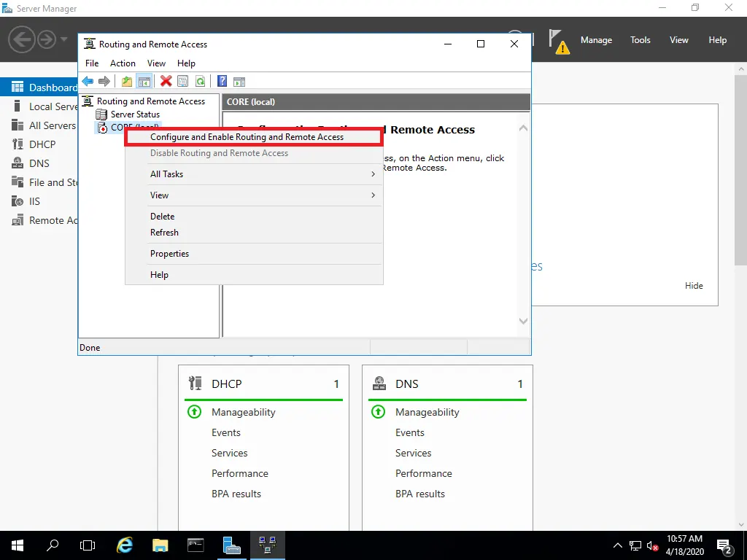Click the Dashboard icon in sidebar
Viewport: 747px width, 560px height.
click(x=18, y=87)
